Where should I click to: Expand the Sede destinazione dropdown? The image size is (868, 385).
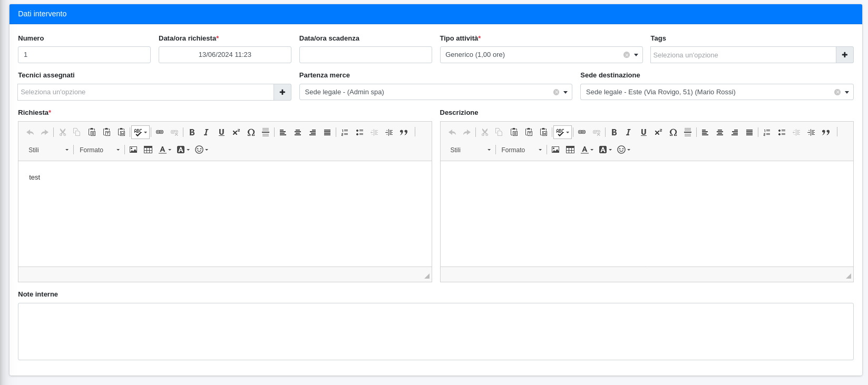point(847,92)
